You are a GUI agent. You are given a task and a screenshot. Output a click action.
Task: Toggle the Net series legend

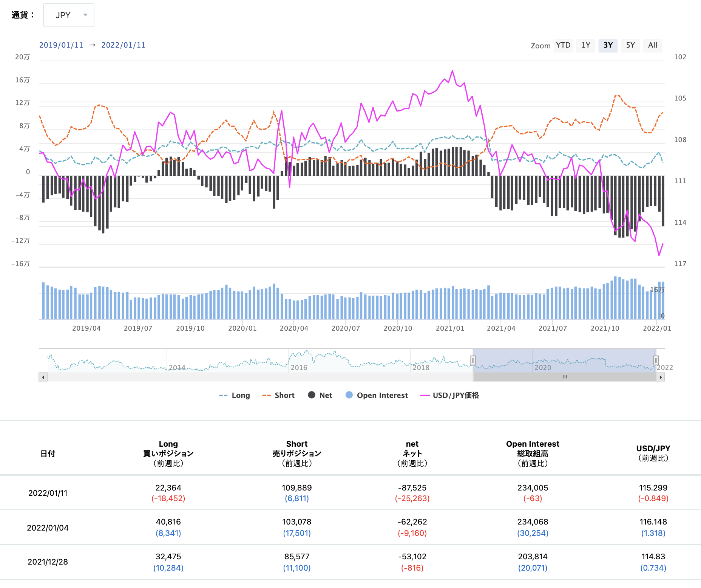[320, 395]
